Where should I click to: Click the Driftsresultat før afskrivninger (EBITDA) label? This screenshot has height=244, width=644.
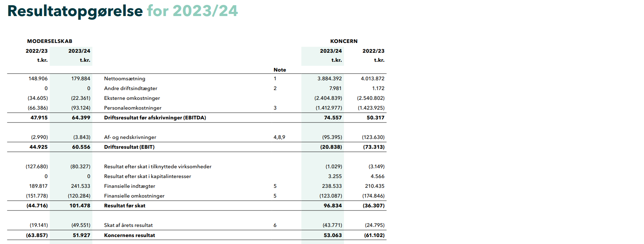[x=155, y=118]
